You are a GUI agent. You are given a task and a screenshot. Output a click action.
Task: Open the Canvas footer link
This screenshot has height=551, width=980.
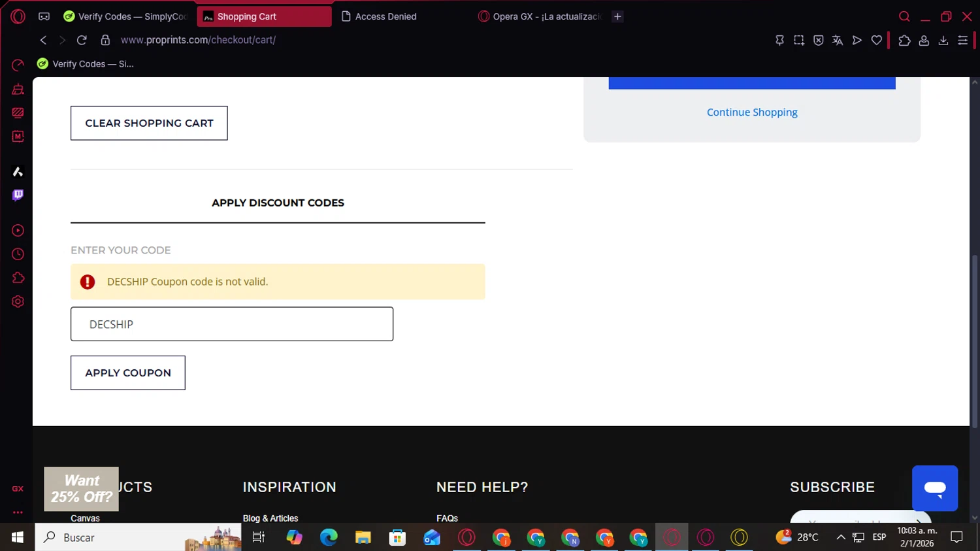click(x=85, y=518)
